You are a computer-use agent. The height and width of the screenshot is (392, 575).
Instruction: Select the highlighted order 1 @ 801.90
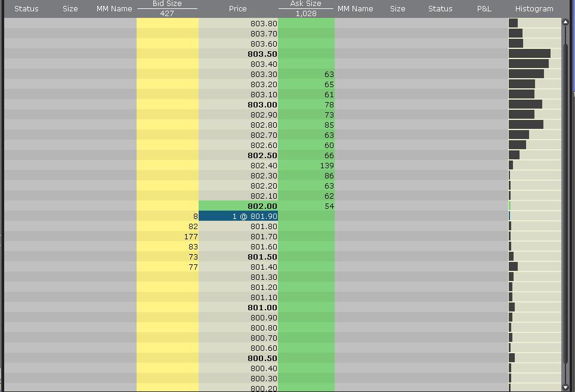point(239,216)
